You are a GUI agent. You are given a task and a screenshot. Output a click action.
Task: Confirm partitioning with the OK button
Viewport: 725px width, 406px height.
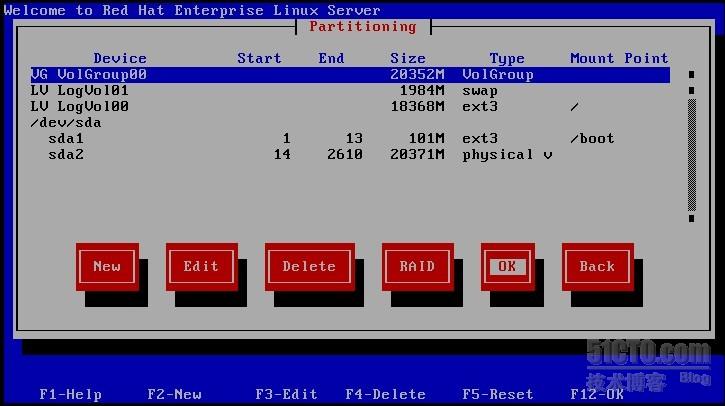click(508, 267)
